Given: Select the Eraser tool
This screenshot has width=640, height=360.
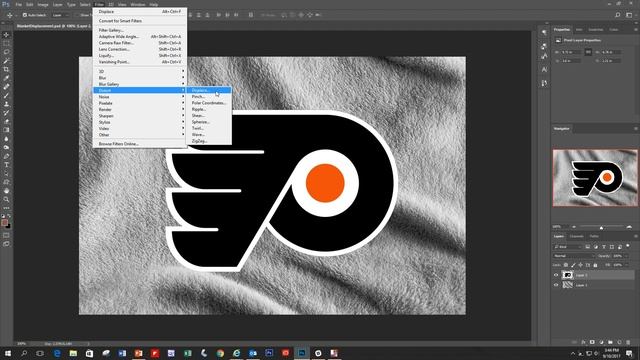Looking at the screenshot, I should (x=6, y=121).
